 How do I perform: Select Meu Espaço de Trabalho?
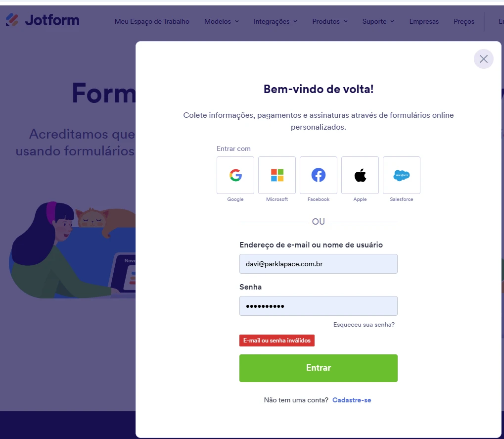(152, 21)
